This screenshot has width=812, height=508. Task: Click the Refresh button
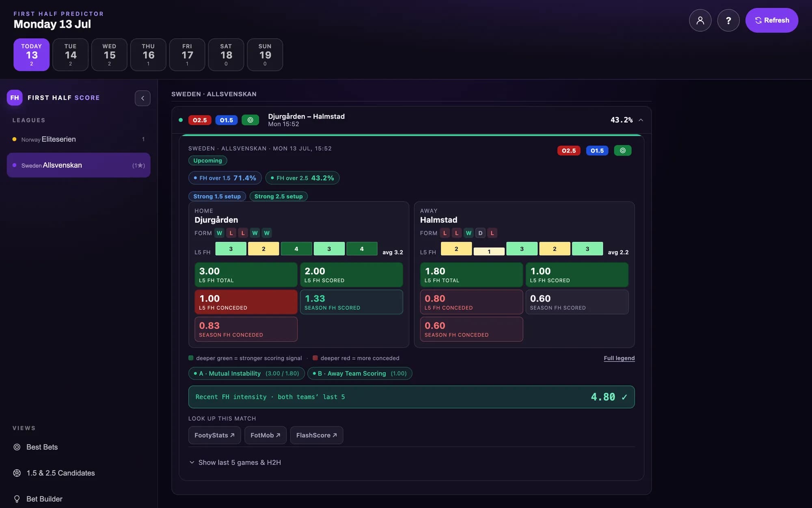pos(772,20)
